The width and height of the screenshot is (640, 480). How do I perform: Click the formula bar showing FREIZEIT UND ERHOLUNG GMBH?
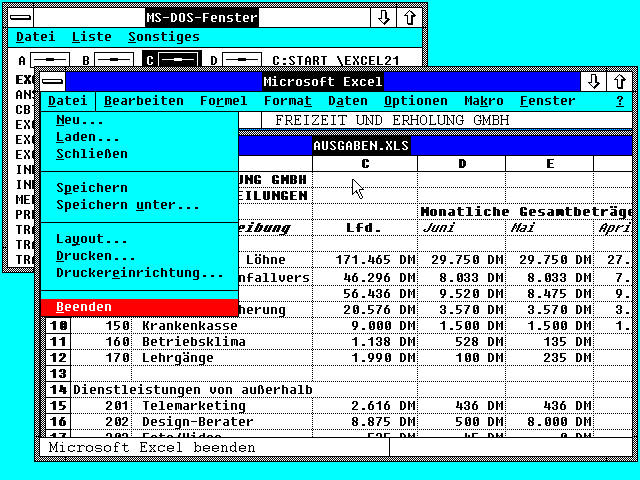(x=447, y=120)
